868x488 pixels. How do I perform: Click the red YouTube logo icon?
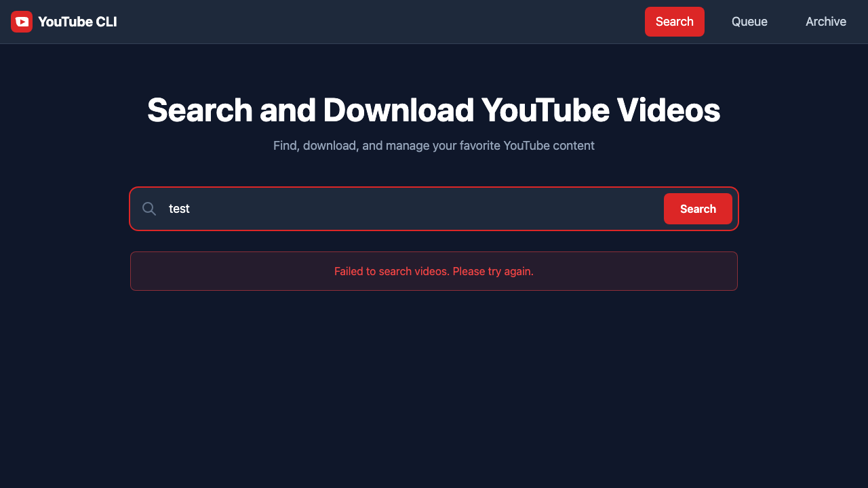[x=22, y=22]
